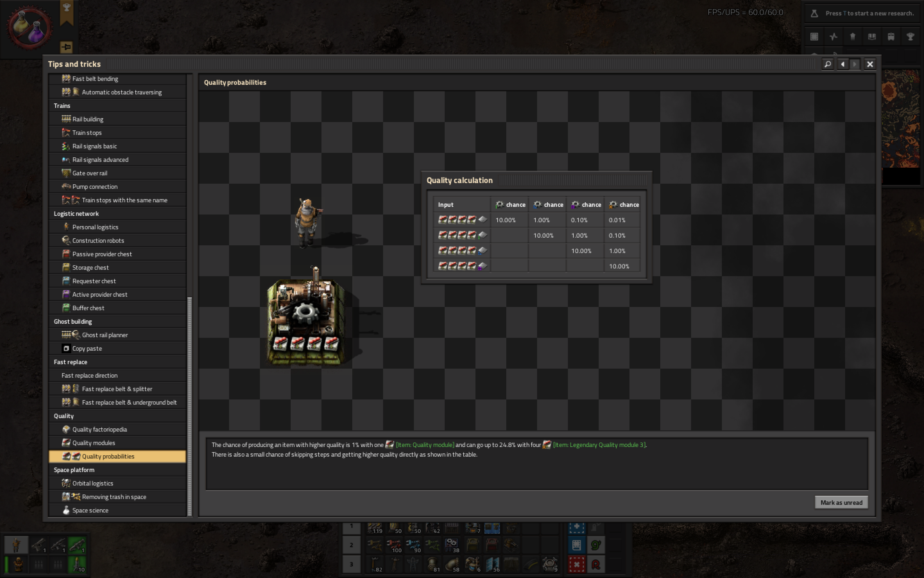Open Fast replace direction tip
This screenshot has height=578, width=924.
pyautogui.click(x=118, y=375)
